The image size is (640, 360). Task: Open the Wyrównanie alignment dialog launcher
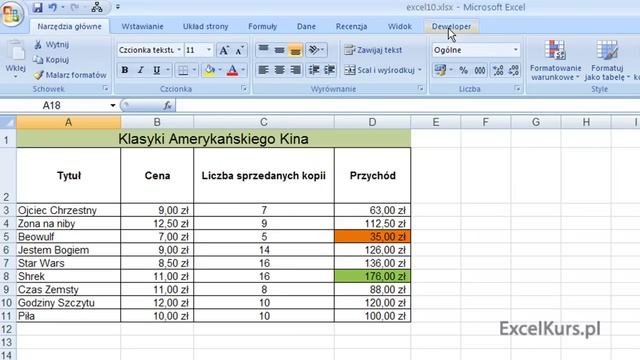click(x=420, y=89)
